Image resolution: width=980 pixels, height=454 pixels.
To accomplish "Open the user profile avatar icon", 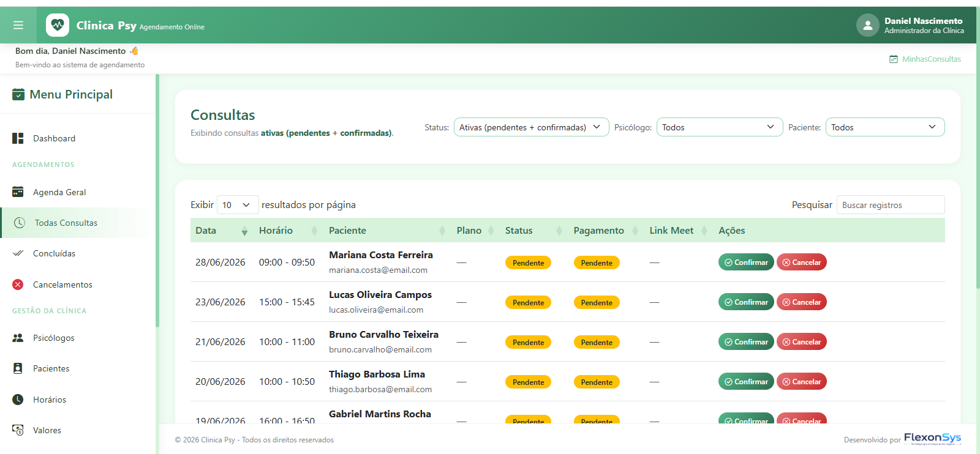I will [x=867, y=25].
